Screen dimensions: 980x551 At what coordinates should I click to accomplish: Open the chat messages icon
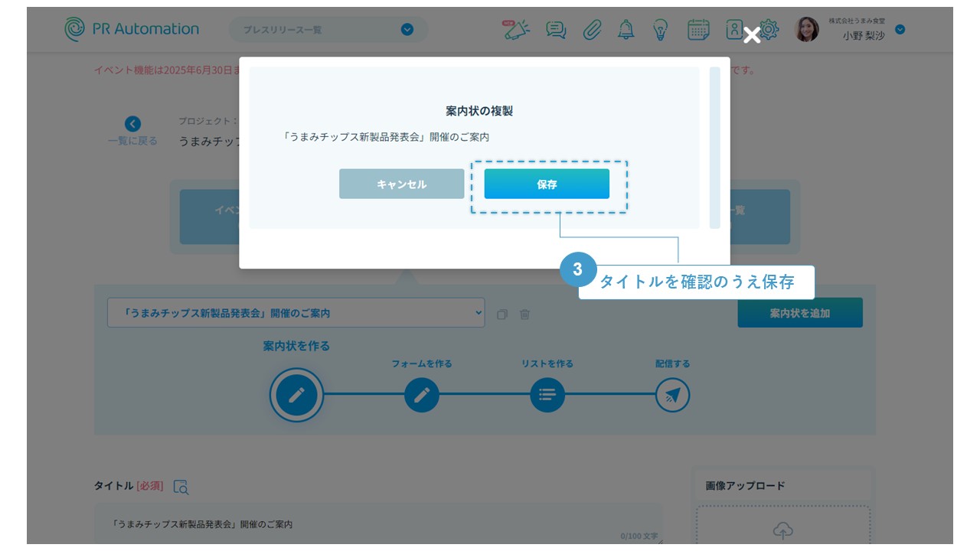(x=556, y=30)
